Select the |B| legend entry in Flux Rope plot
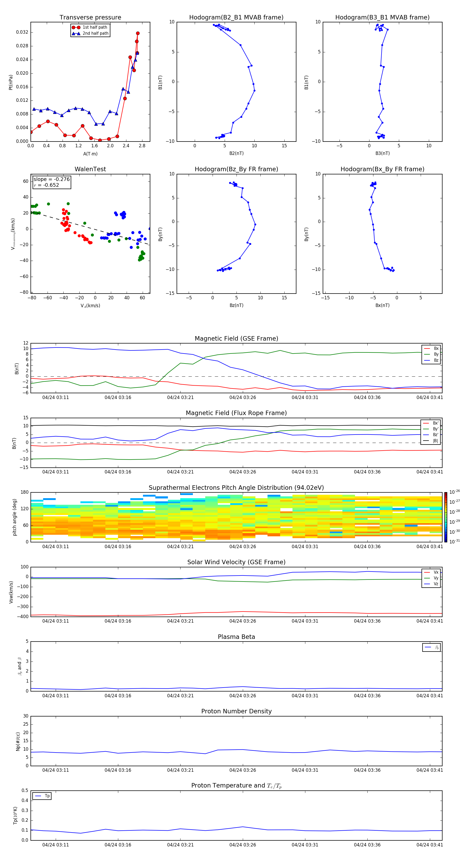Screen dimensions: 473x868 pos(431,441)
